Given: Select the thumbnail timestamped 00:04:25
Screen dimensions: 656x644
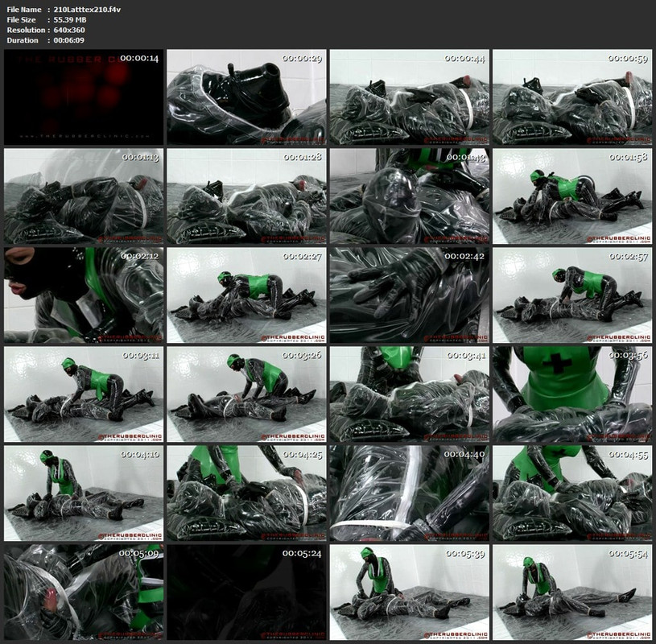Looking at the screenshot, I should [x=246, y=493].
